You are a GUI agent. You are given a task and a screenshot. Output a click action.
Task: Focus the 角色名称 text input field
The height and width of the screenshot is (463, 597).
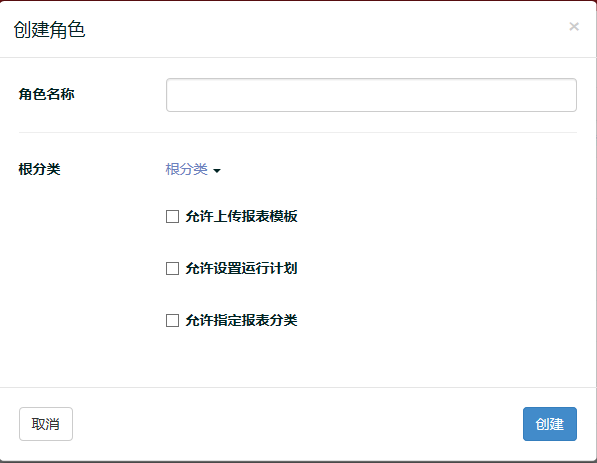371,95
